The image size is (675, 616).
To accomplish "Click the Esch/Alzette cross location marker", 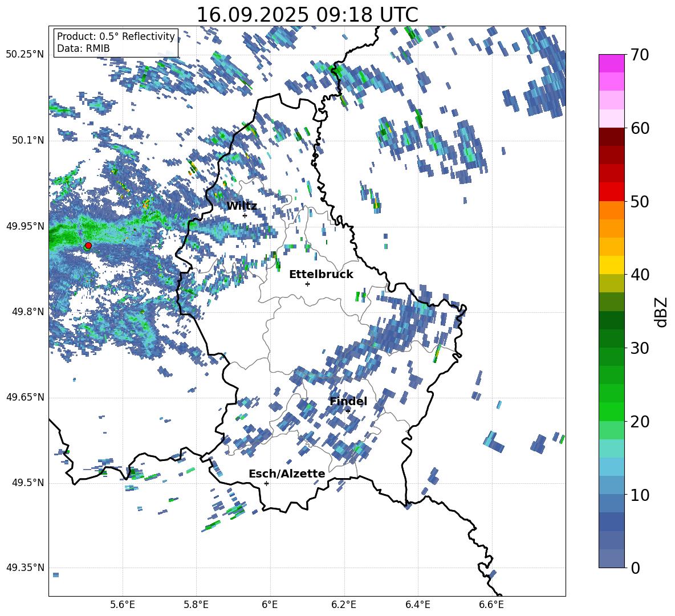I will click(266, 483).
